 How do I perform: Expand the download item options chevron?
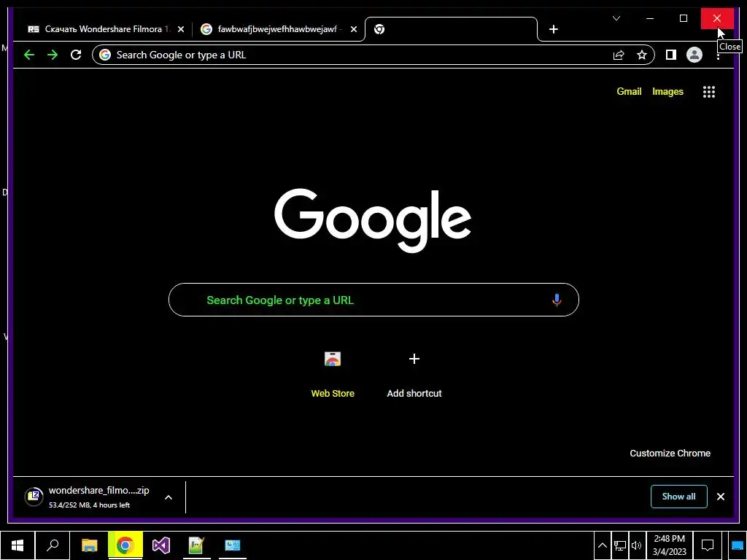tap(169, 497)
